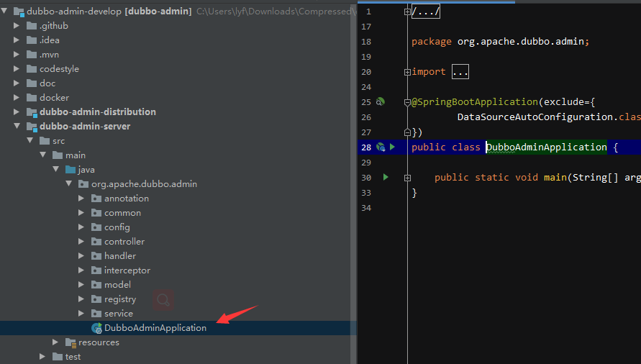The width and height of the screenshot is (641, 364).
Task: Select the test folder row
Action: (x=178, y=357)
